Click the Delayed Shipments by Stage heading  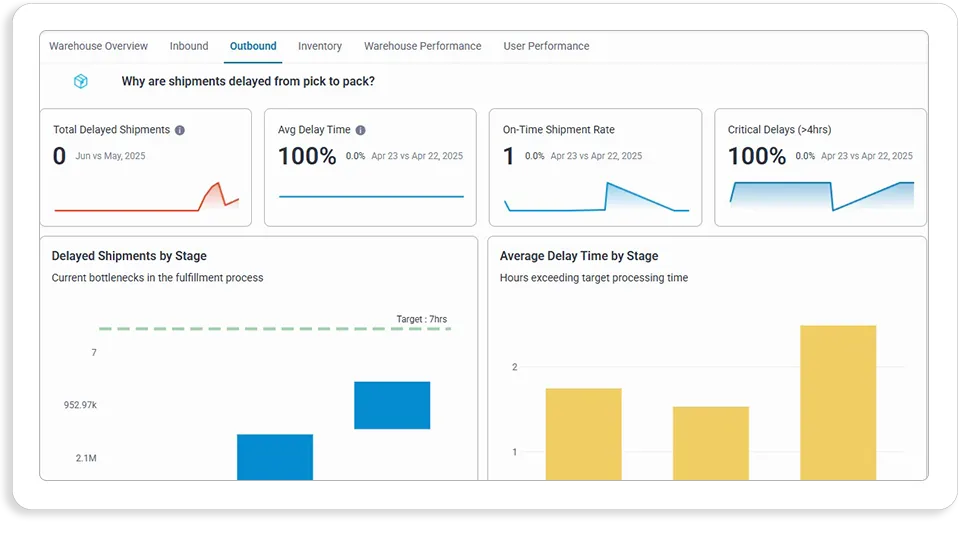pos(129,256)
